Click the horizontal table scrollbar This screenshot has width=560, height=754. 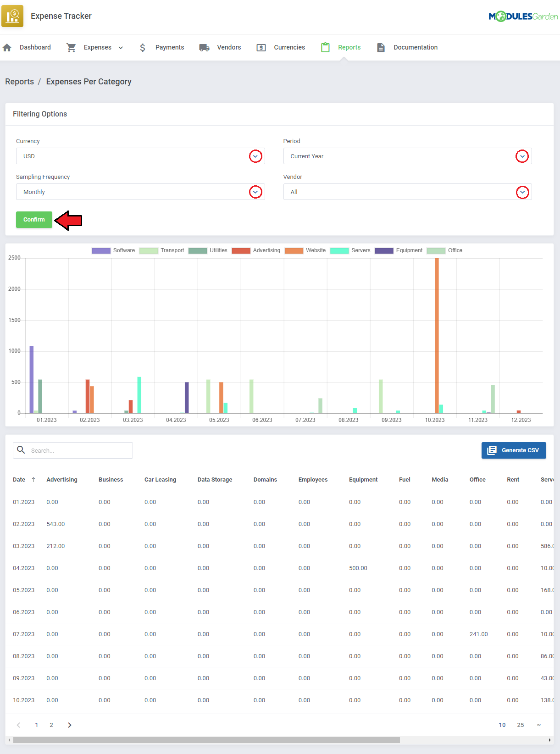pos(206,740)
